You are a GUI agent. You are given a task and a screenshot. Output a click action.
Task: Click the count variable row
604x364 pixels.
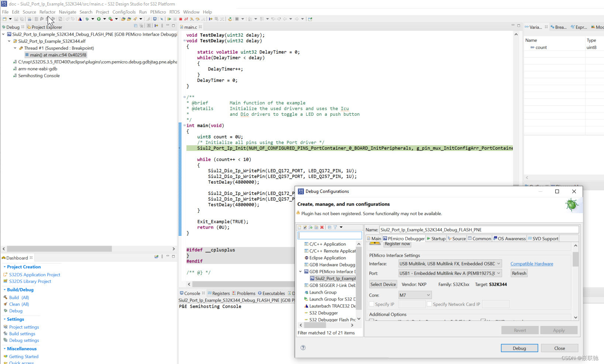564,47
